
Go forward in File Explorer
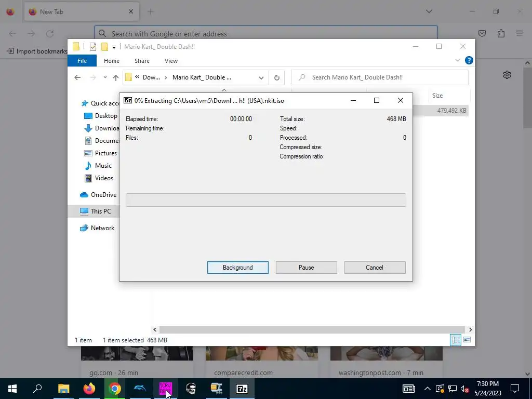pyautogui.click(x=92, y=77)
